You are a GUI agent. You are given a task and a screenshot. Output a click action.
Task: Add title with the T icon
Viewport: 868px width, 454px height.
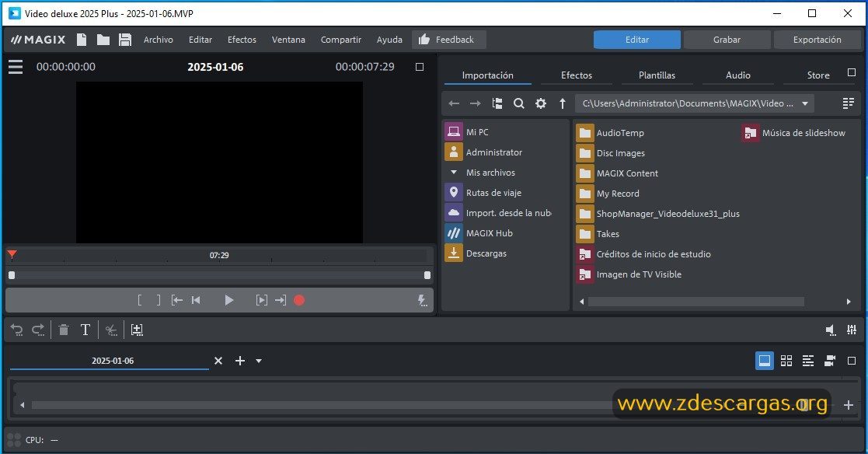click(x=85, y=330)
